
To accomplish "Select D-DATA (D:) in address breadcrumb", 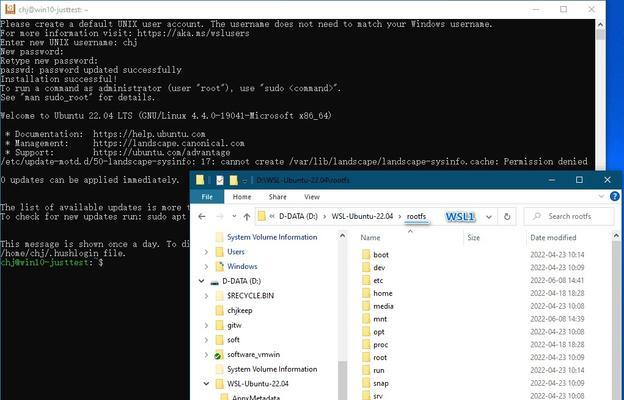I will [x=298, y=217].
